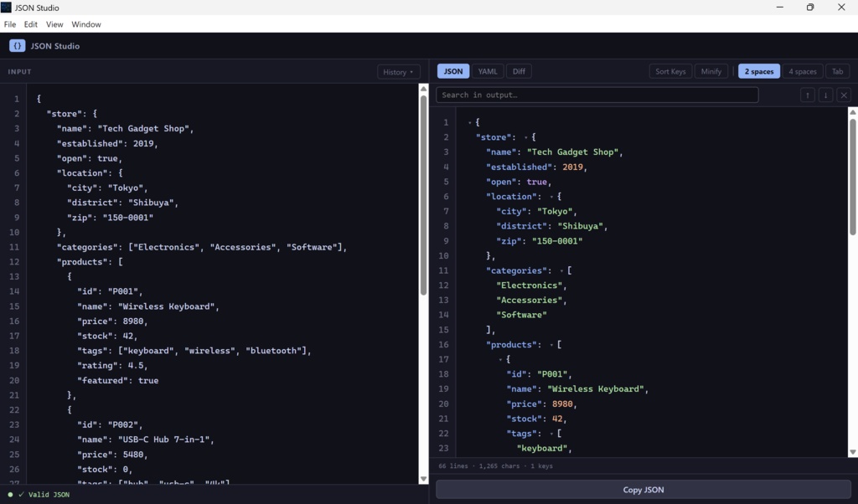This screenshot has width=858, height=504.
Task: Click "Electronics" entry in output pane
Action: tap(530, 285)
